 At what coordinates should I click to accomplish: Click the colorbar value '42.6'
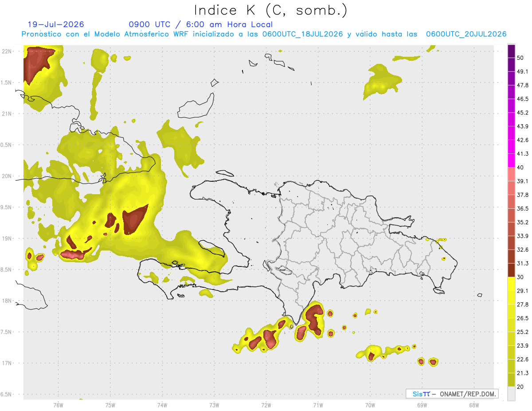(x=523, y=140)
